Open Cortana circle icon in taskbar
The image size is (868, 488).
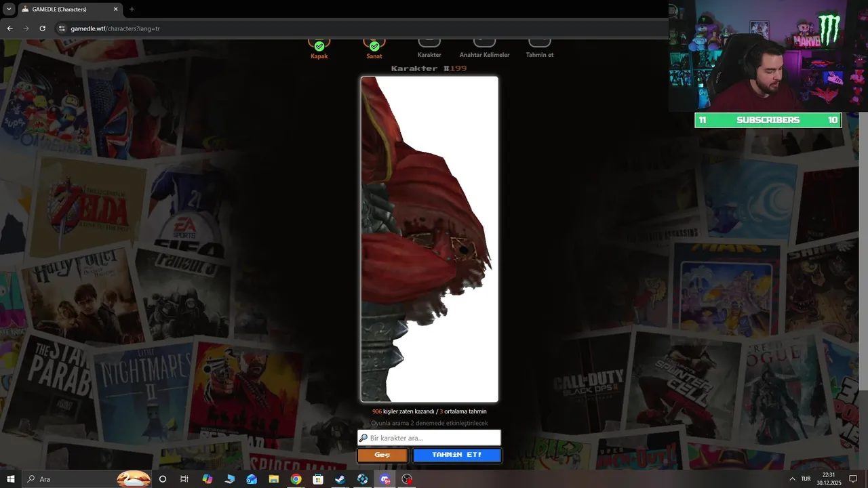click(163, 479)
